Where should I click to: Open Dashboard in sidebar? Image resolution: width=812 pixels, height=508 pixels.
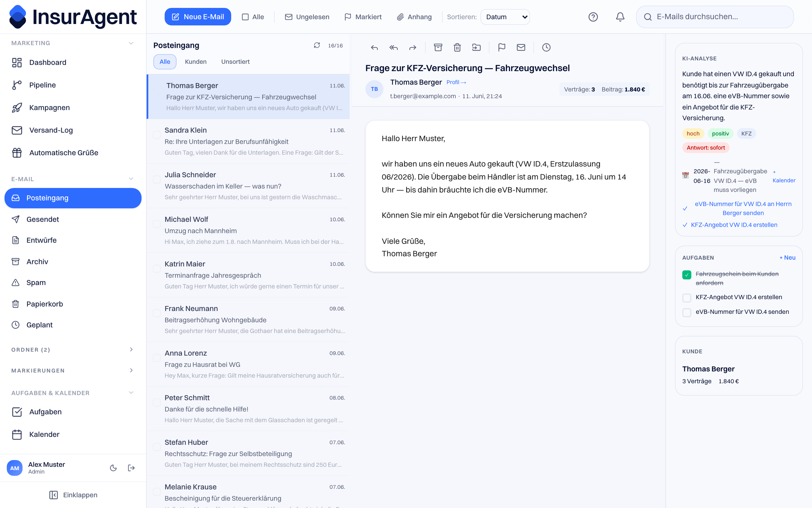click(x=73, y=62)
